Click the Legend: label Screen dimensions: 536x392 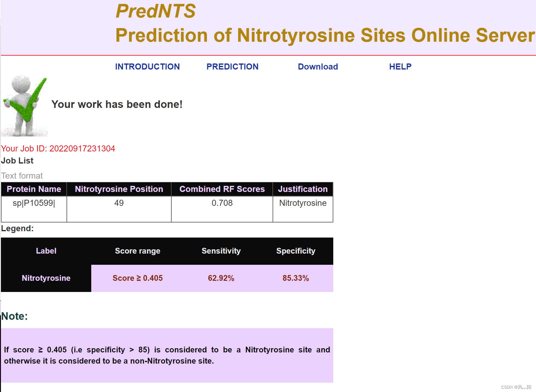17,228
